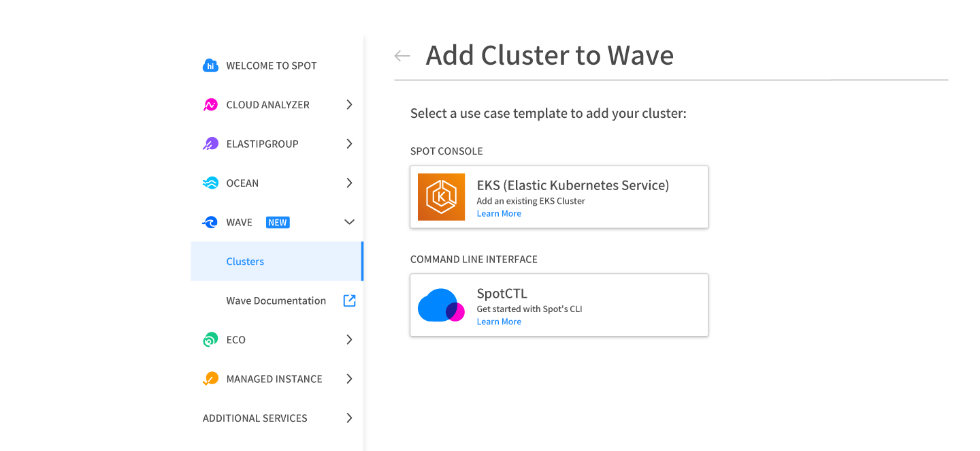The width and height of the screenshot is (980, 451).
Task: Select Clusters in the Wave menu
Action: tap(245, 262)
